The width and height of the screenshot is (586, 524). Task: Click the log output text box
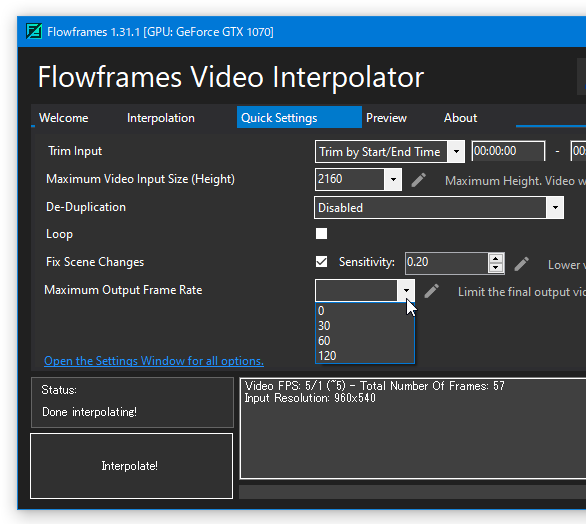pyautogui.click(x=413, y=428)
